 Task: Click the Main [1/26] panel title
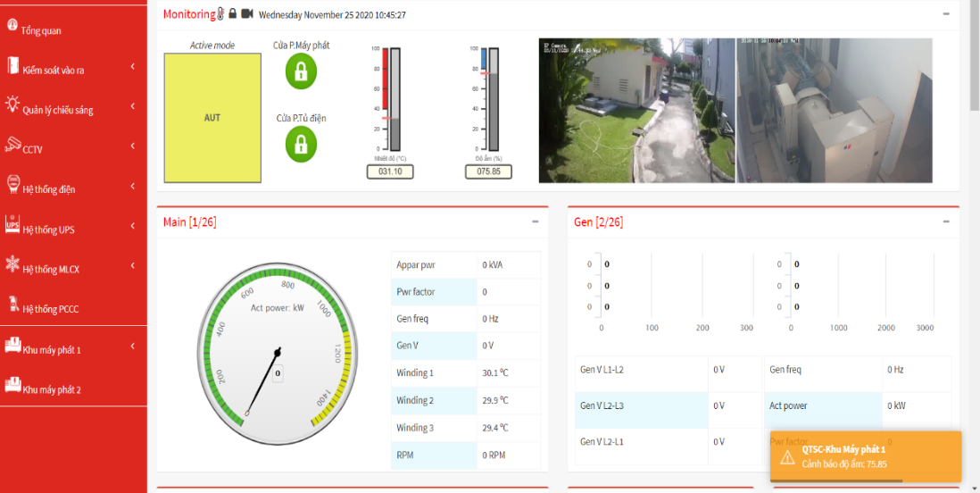pos(190,222)
